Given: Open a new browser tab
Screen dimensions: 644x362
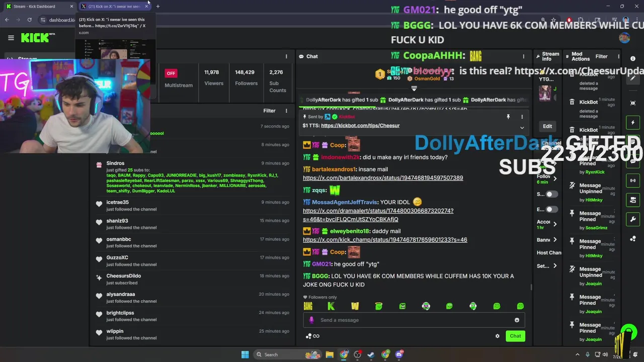Looking at the screenshot, I should click(x=157, y=7).
